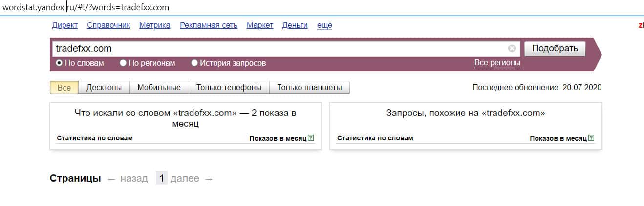Clear the search field with the X icon
Screen dimensions: 644x206
pos(512,48)
